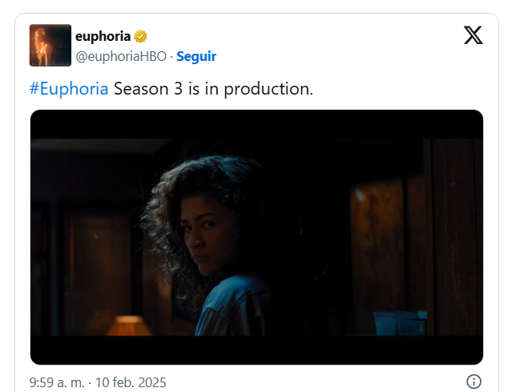532x392 pixels.
Task: Open the @euphoriaHBO handle
Action: click(x=121, y=57)
